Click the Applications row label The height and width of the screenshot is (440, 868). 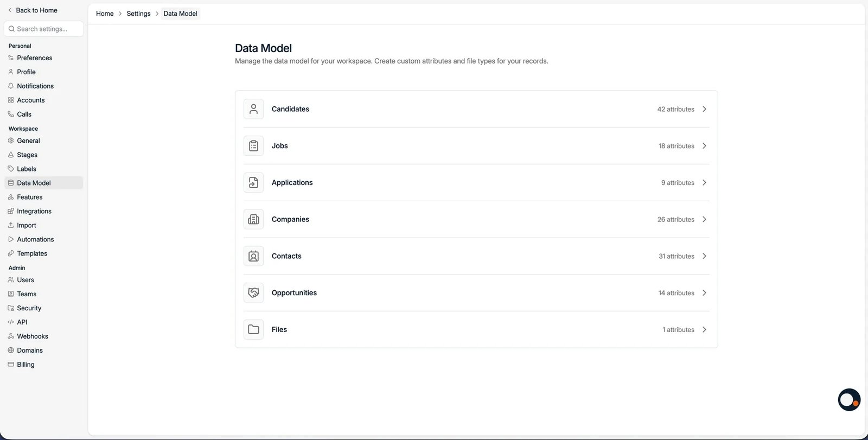[x=292, y=183]
